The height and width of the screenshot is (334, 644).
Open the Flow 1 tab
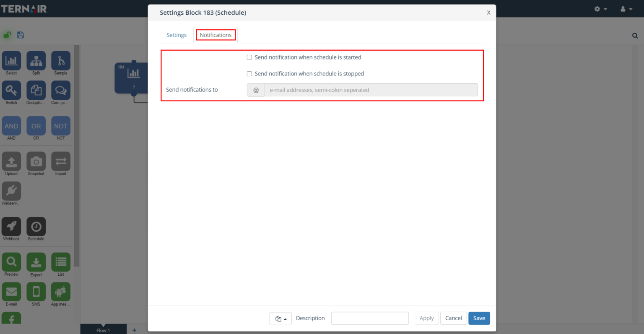point(103,330)
